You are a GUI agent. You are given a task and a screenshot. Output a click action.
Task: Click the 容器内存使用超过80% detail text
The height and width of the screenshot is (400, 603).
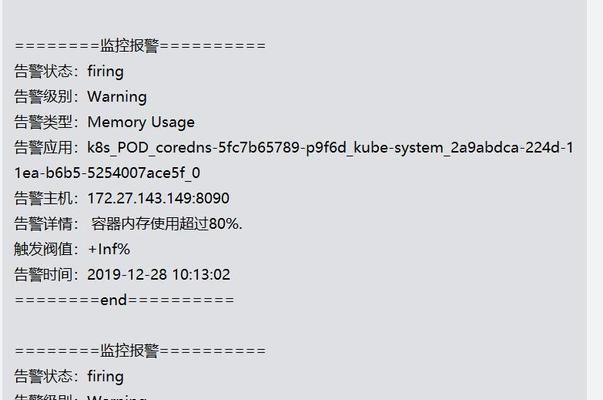pos(167,224)
